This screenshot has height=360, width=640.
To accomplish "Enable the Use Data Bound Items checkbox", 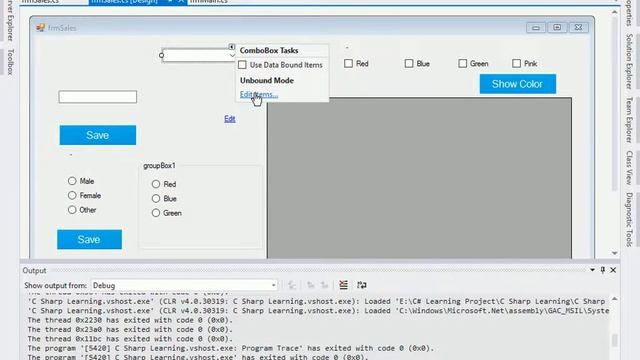I will click(x=242, y=65).
